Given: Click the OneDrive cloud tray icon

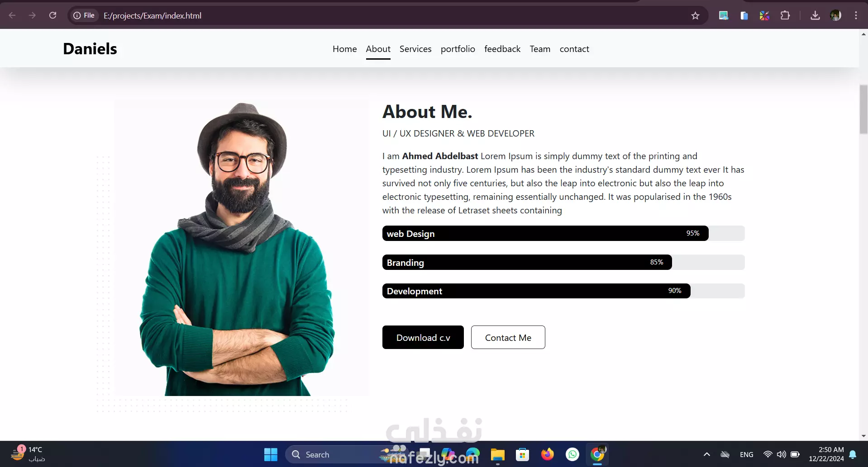Looking at the screenshot, I should [x=725, y=454].
